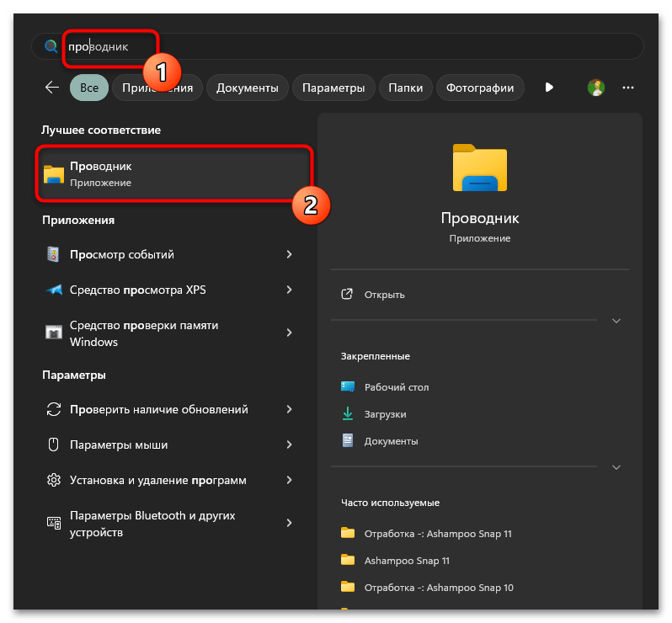672x623 pixels.
Task: Click the Рабочий стол desktop icon
Action: coord(348,386)
